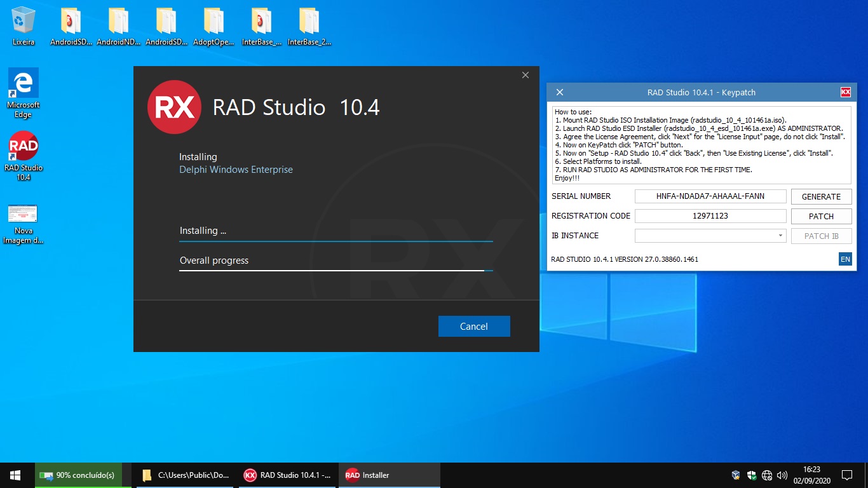This screenshot has width=868, height=488.
Task: Launch RAD Studio 10.4 desktop shortcut
Action: tap(24, 156)
